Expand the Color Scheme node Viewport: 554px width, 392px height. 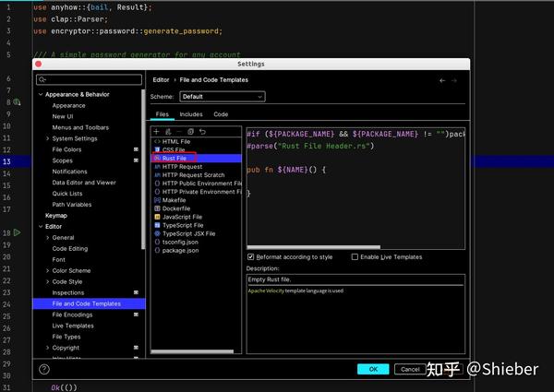tap(48, 270)
